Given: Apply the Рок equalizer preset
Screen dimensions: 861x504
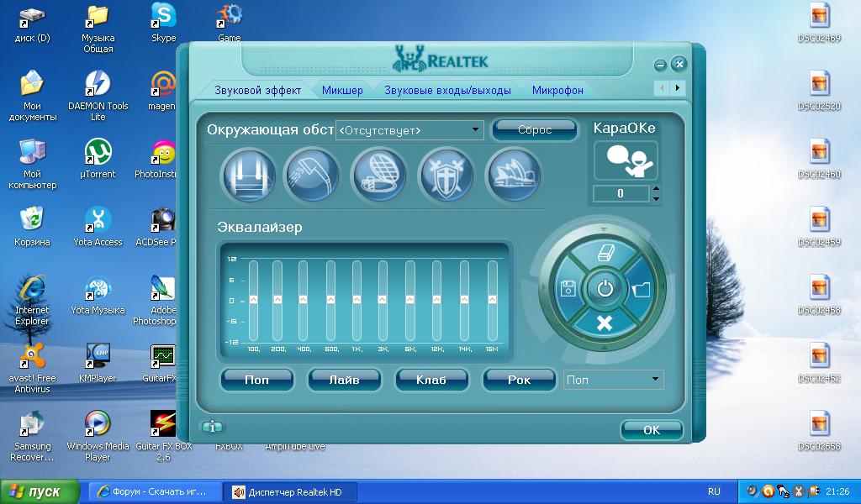Looking at the screenshot, I should click(519, 380).
